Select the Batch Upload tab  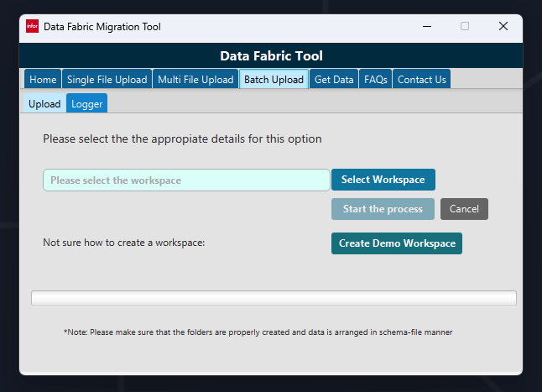(x=274, y=79)
